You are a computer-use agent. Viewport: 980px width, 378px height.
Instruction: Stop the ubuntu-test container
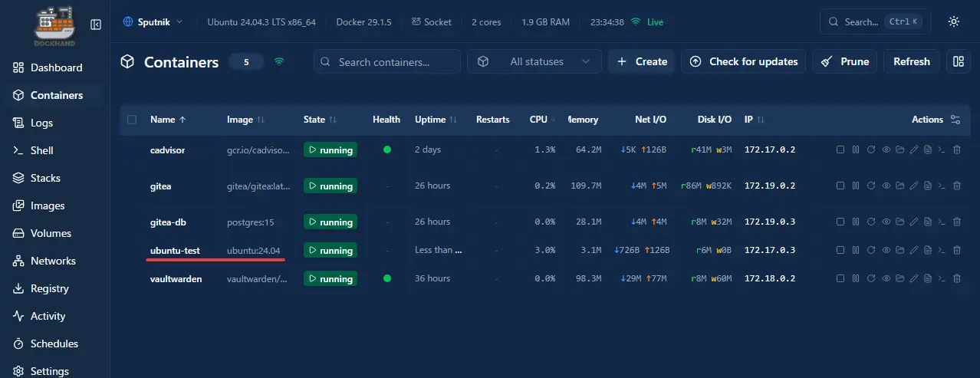click(x=840, y=250)
